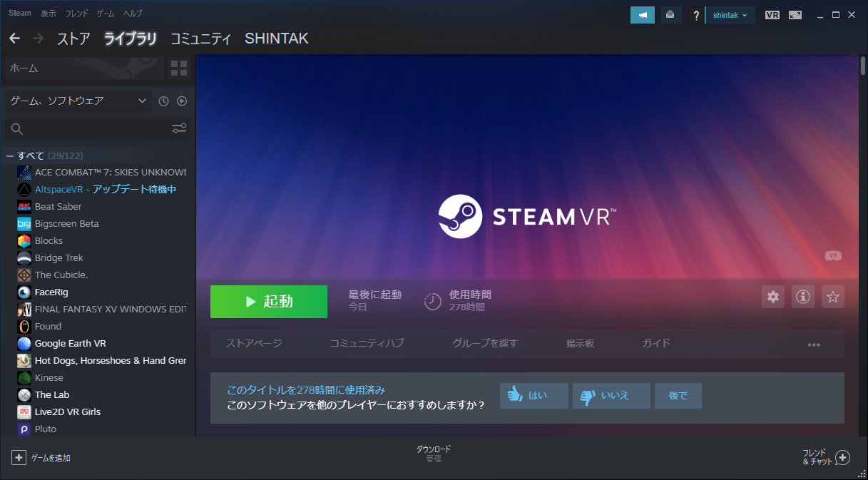Switch to grid collections view
Image resolution: width=868 pixels, height=480 pixels.
179,68
